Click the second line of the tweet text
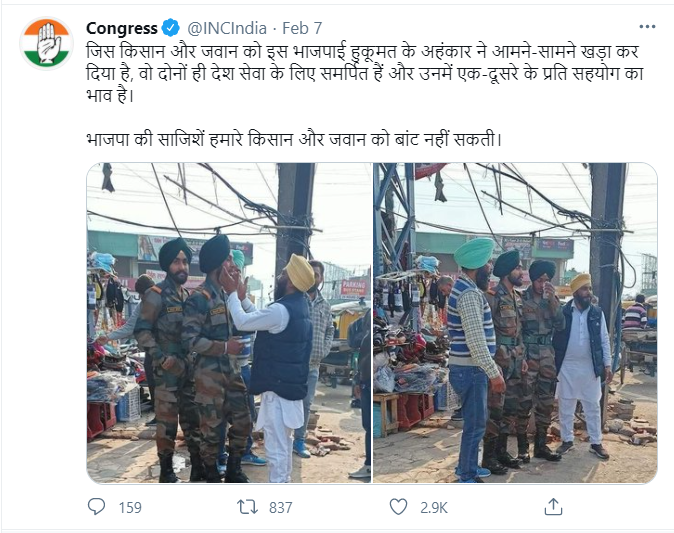 (x=365, y=74)
